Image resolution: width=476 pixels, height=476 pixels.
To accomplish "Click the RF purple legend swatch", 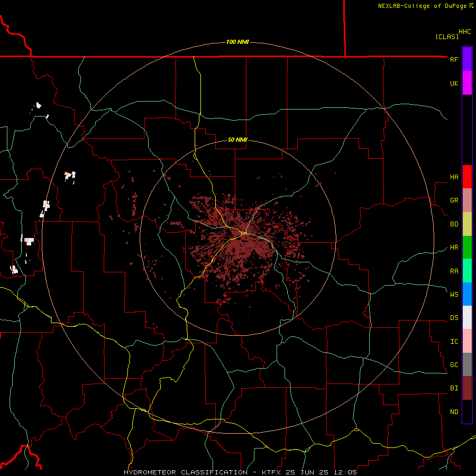I will pyautogui.click(x=467, y=59).
